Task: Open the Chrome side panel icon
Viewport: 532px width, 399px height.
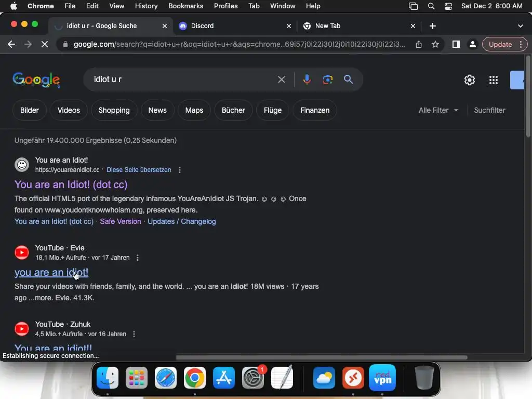Action: (x=456, y=45)
